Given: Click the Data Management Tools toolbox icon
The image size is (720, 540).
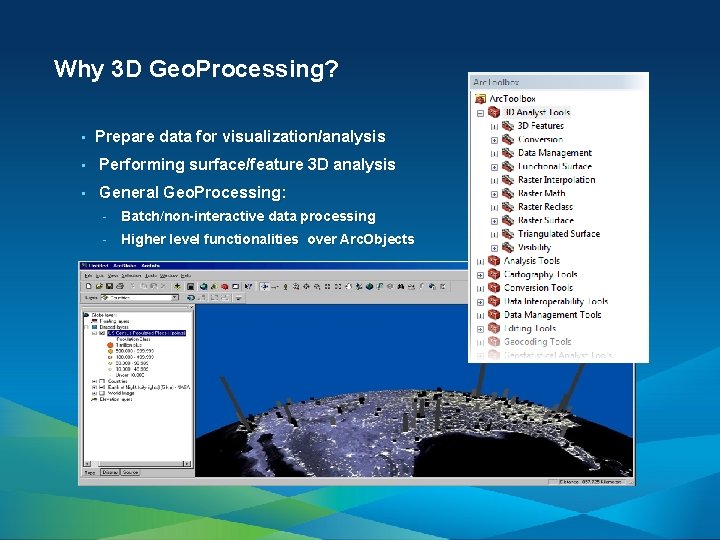Looking at the screenshot, I should [494, 315].
